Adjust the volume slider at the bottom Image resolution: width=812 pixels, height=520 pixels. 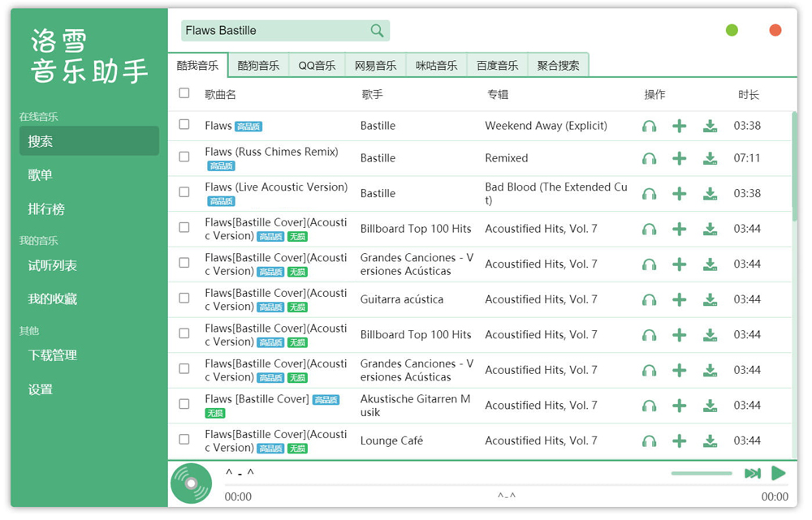[701, 473]
